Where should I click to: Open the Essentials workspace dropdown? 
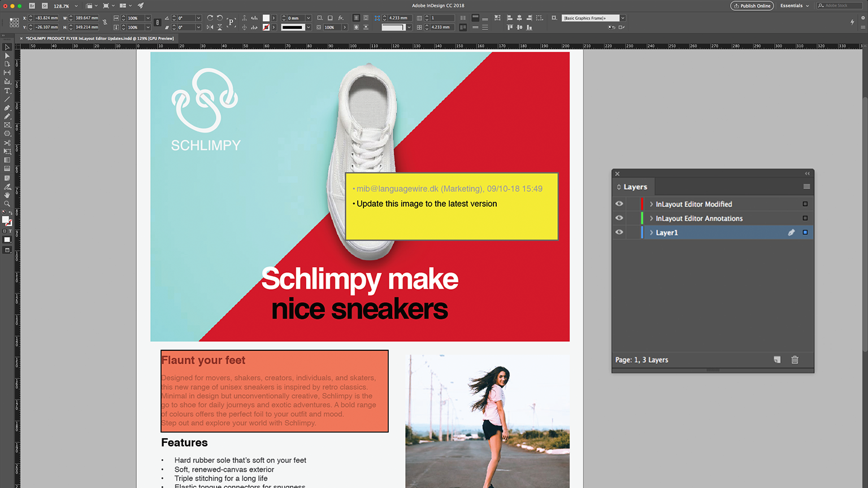pyautogui.click(x=794, y=5)
